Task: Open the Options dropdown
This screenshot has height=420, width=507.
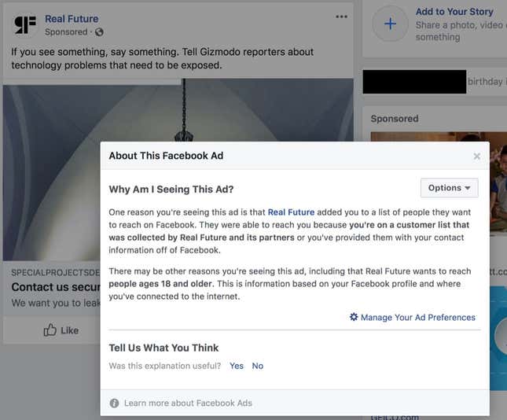Action: click(449, 188)
